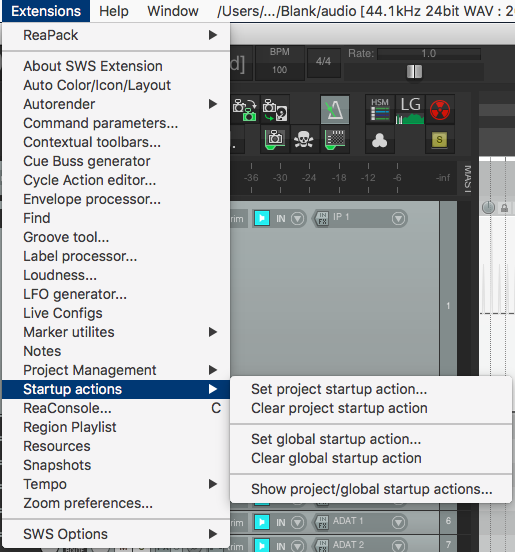
Task: Select Clear global startup action
Action: point(371,458)
